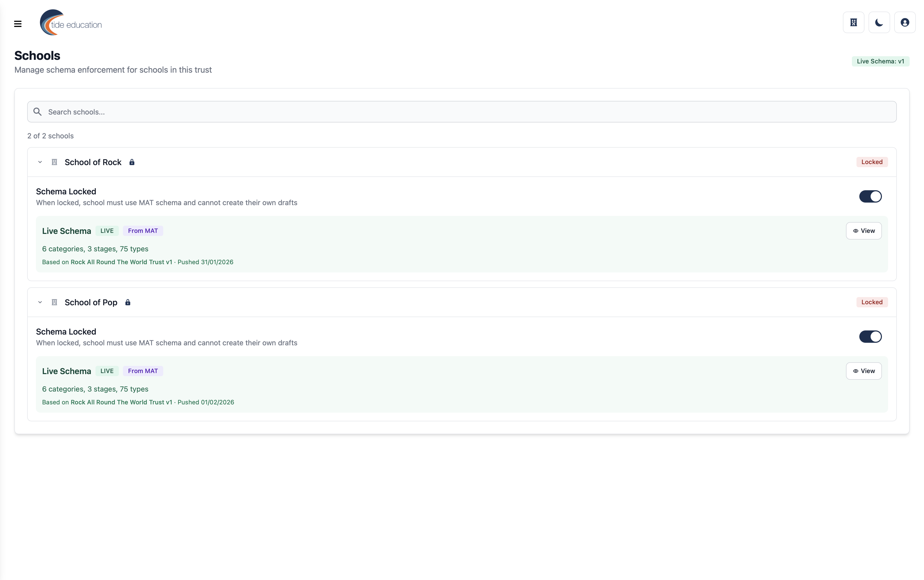Disable Schema Locked toggle for School of Rock

point(870,196)
